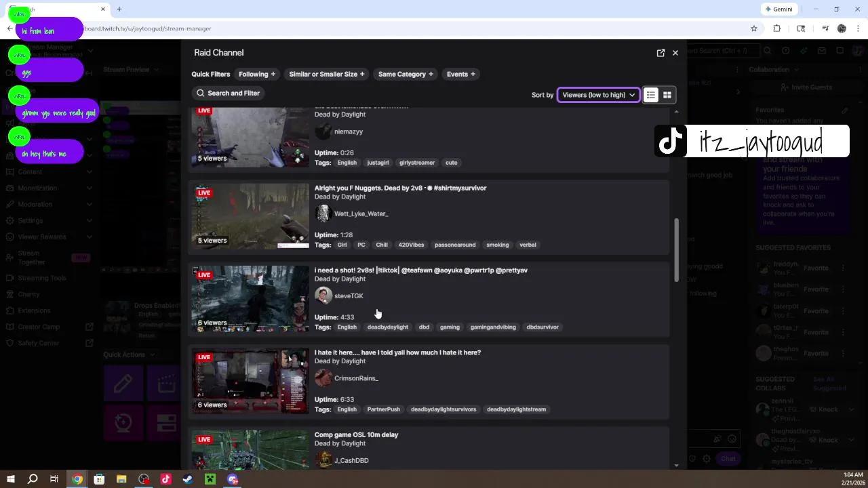Pop out the Raid Channel window icon
The height and width of the screenshot is (488, 868).
(x=660, y=53)
